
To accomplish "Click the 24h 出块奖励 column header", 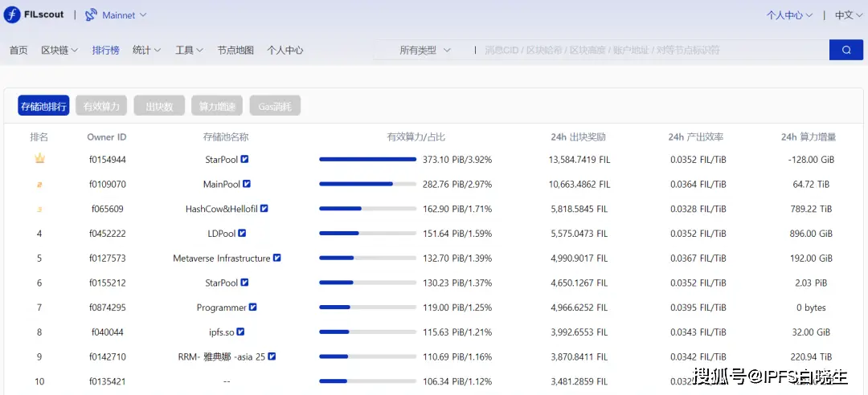I will click(579, 137).
